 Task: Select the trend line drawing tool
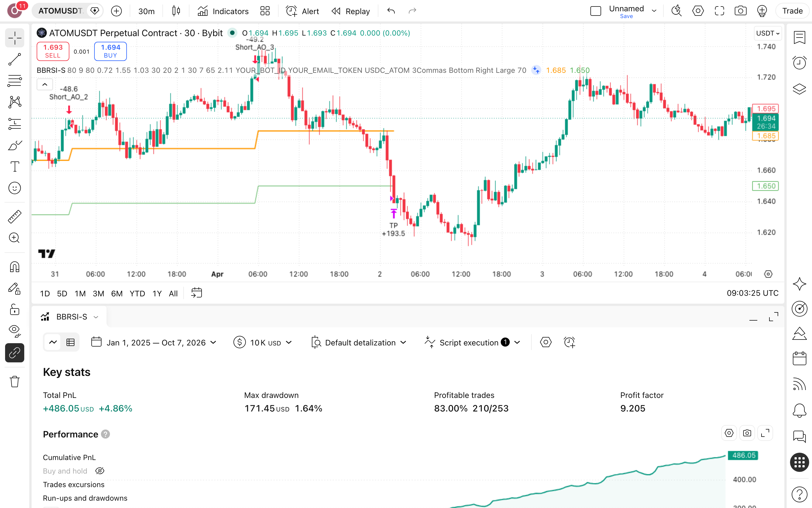(x=14, y=59)
